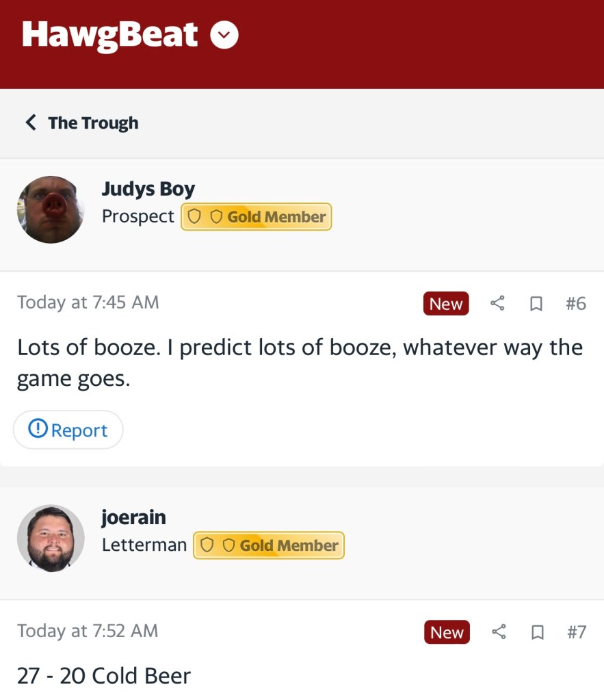Share post #6
The height and width of the screenshot is (700, 604).
(x=498, y=303)
